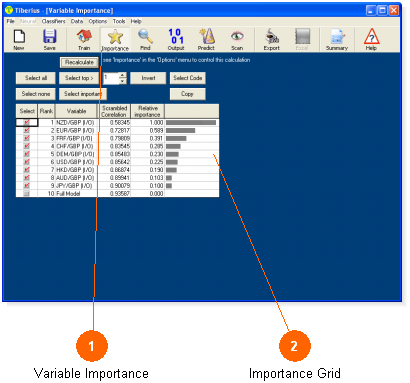Click the Select top > button
The image size is (410, 383).
[79, 78]
